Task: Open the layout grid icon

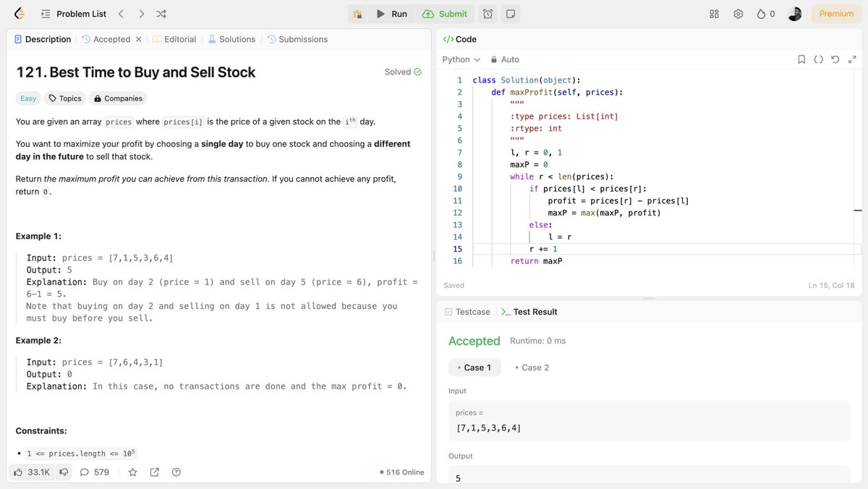Action: pos(714,14)
